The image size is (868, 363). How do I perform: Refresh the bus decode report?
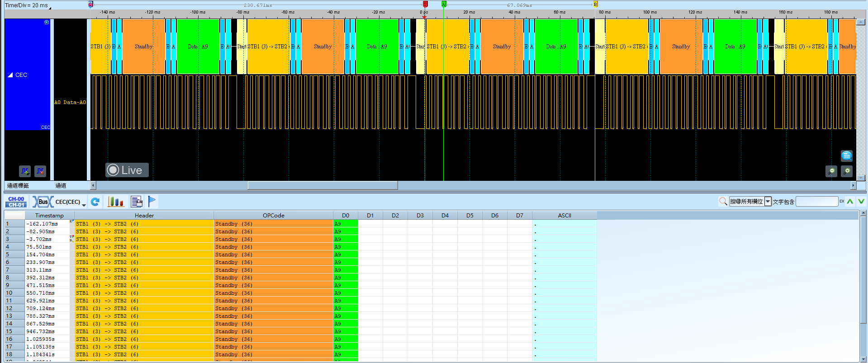click(x=95, y=202)
